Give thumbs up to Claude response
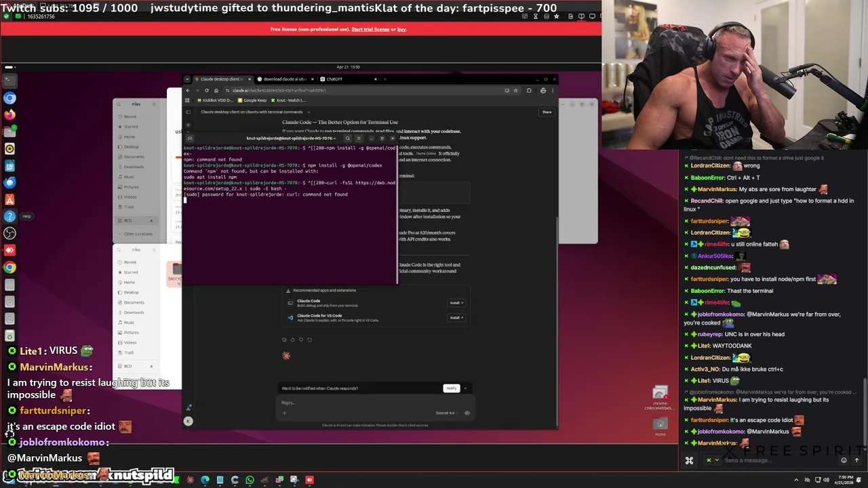The image size is (868, 488). click(292, 340)
